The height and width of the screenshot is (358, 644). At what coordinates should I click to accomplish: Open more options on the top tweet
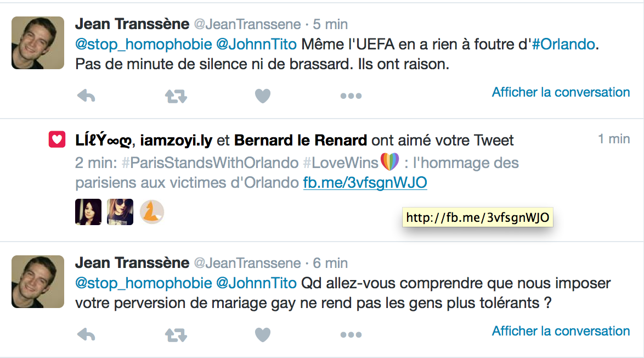(351, 97)
